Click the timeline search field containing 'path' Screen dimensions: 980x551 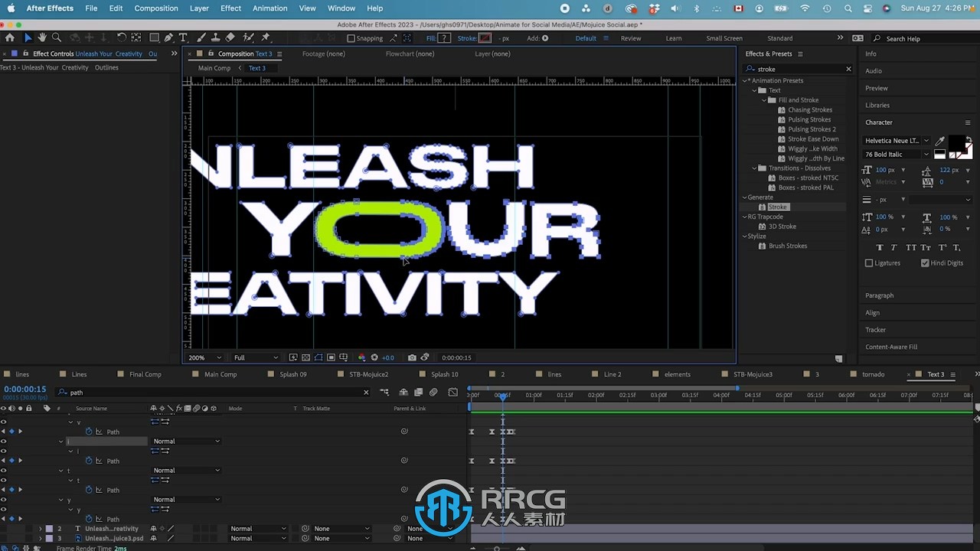pos(214,393)
